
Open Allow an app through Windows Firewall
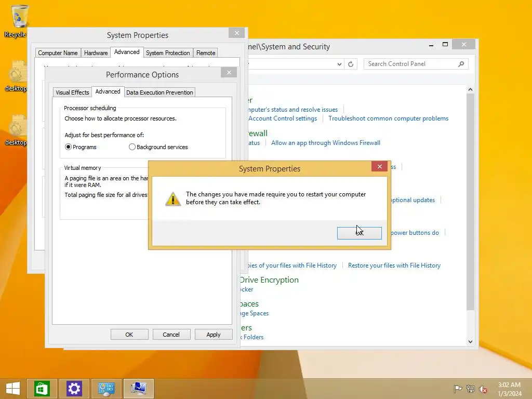click(x=325, y=143)
